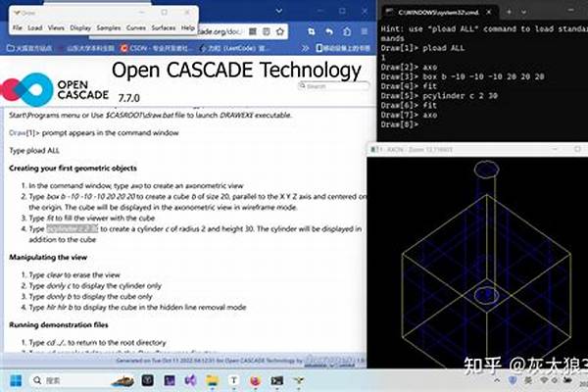
Task: Click the documentation Search field
Action: pyautogui.click(x=334, y=86)
